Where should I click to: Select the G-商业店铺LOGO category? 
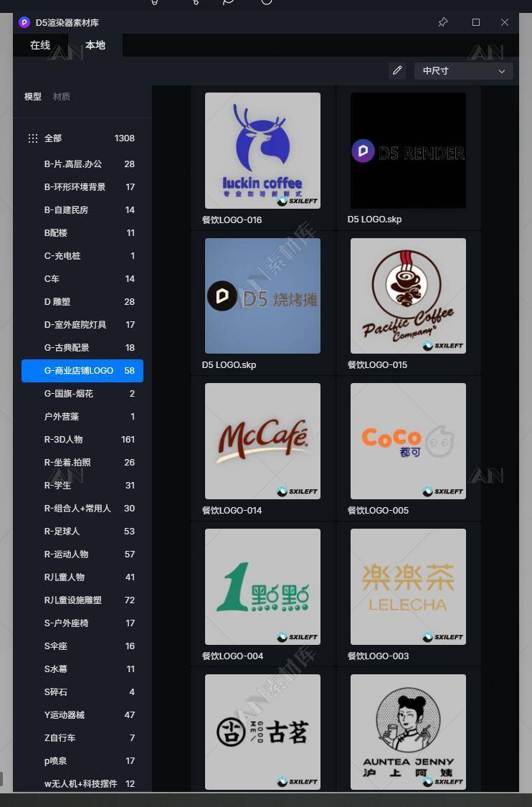[82, 371]
